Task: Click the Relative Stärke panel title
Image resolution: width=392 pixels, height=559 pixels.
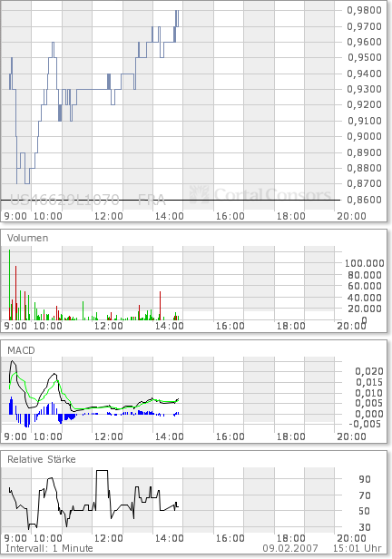Action: (x=42, y=459)
